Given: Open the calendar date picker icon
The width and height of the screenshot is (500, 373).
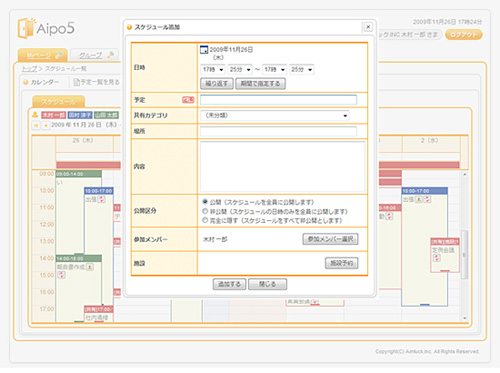Looking at the screenshot, I should click(x=204, y=50).
